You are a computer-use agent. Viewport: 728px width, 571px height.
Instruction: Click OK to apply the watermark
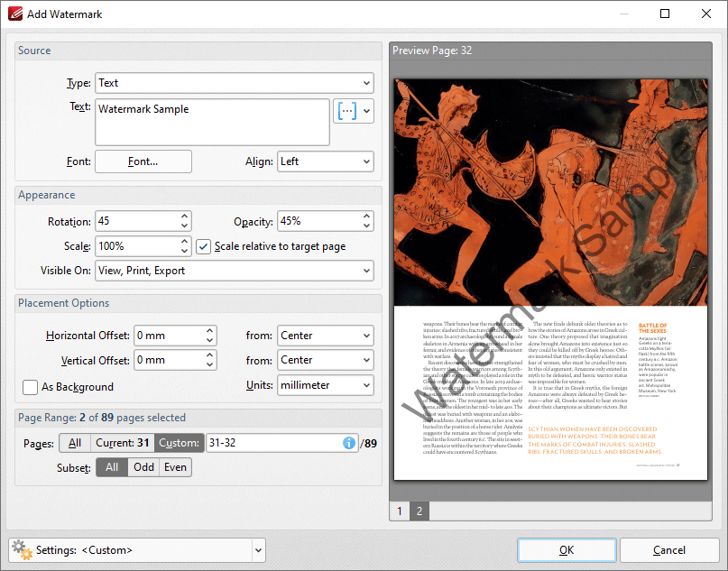(567, 549)
